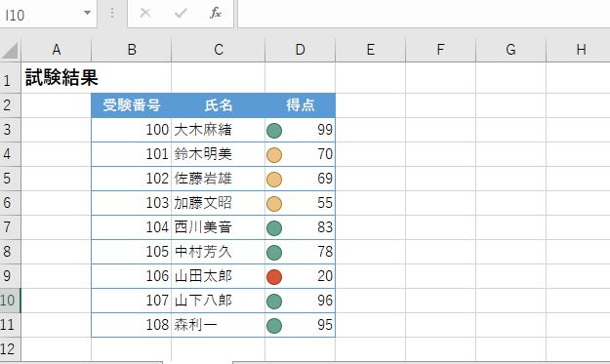Click the name cell 森利一

click(219, 325)
